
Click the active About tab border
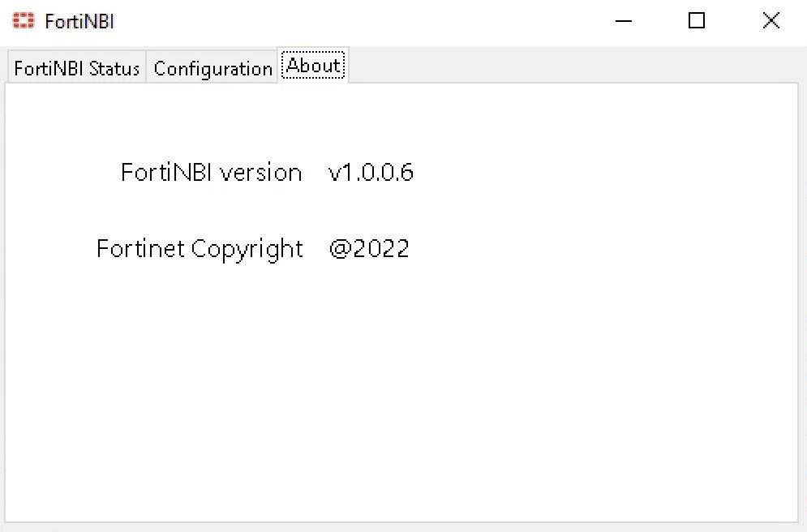point(313,79)
